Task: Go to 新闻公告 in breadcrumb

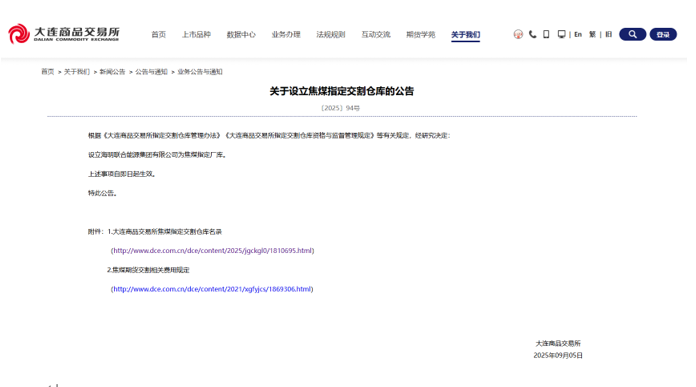Action: pos(112,71)
